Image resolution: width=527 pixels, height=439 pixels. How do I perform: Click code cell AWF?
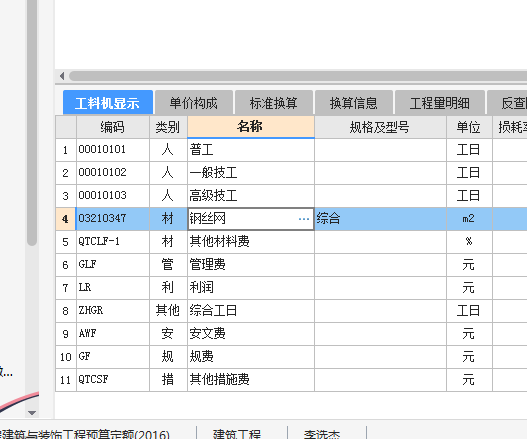click(x=113, y=334)
